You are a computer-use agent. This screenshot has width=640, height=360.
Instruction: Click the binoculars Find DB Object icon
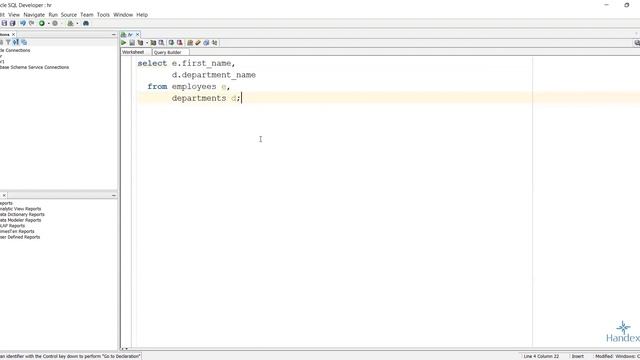[x=86, y=23]
